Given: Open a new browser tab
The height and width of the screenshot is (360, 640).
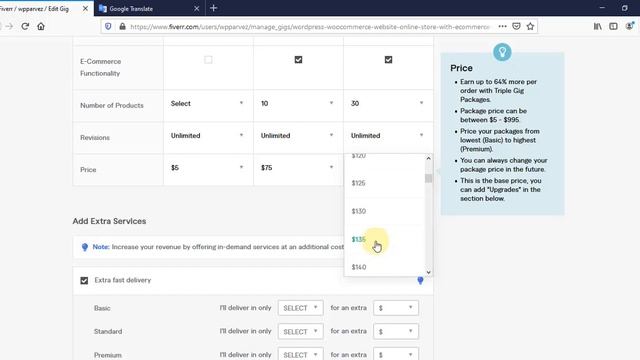Looking at the screenshot, I should (x=213, y=8).
